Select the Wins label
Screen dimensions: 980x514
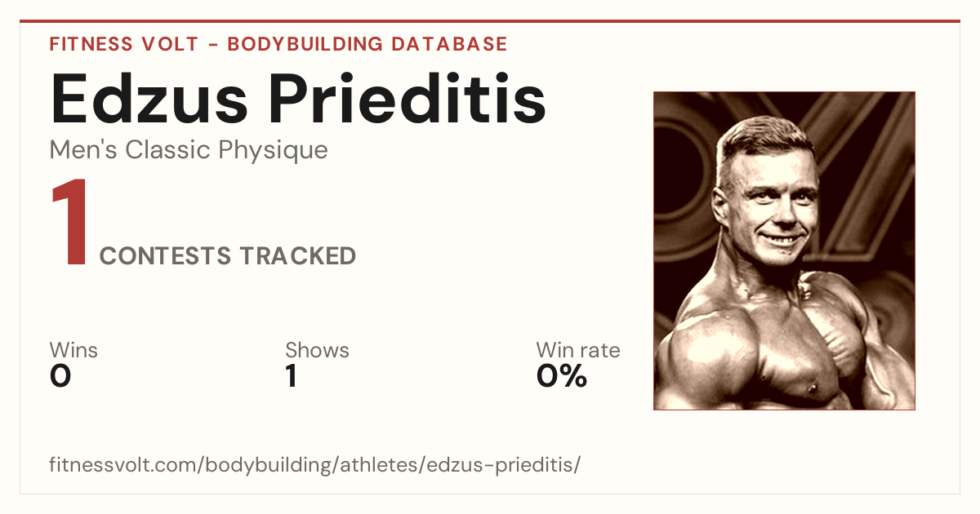click(73, 350)
